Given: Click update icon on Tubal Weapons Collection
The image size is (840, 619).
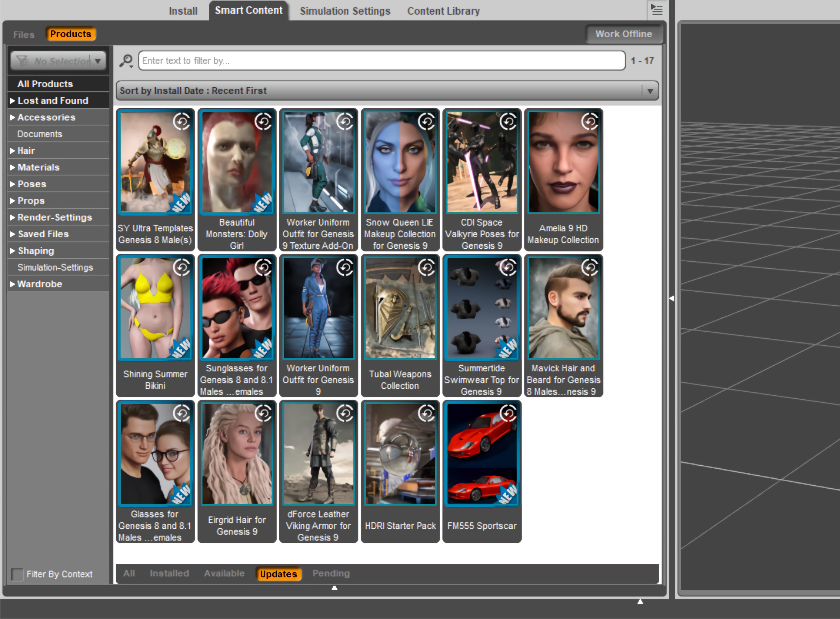Looking at the screenshot, I should coord(427,267).
